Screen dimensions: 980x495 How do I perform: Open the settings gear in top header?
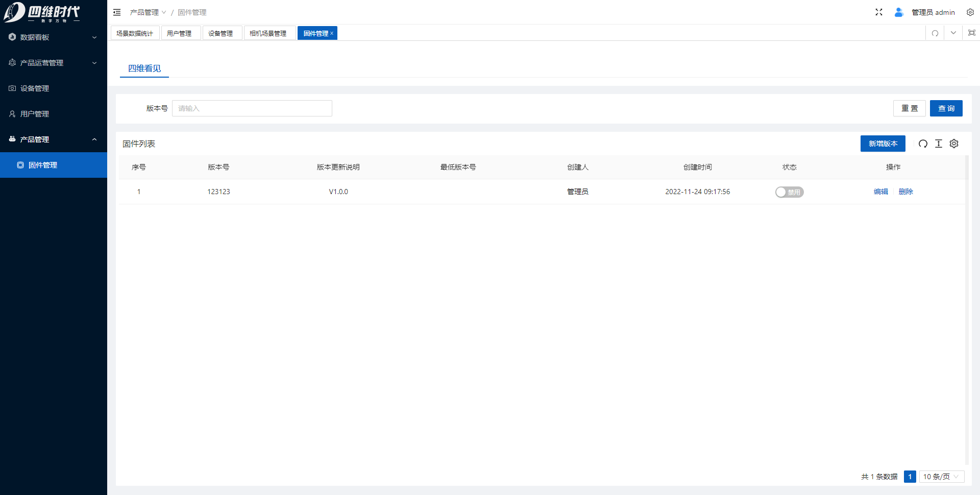(x=970, y=12)
